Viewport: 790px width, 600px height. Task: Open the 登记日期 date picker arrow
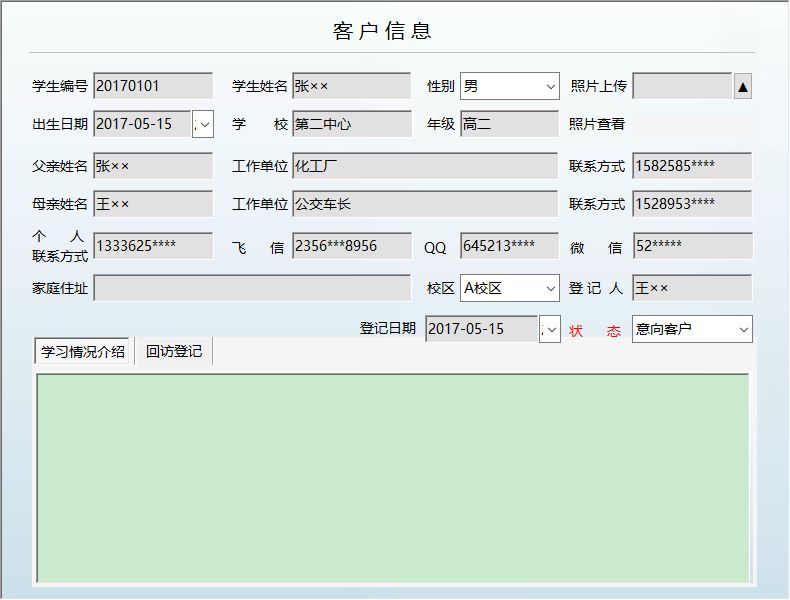point(550,329)
